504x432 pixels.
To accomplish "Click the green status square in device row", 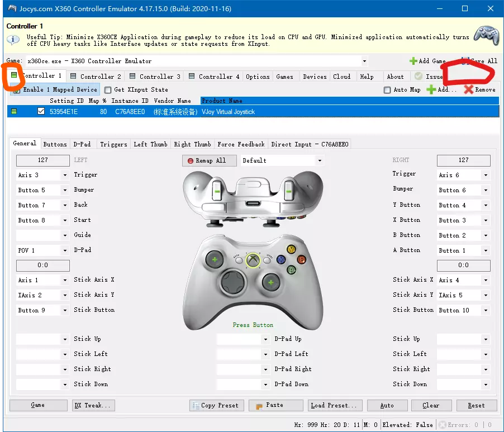I will click(14, 112).
